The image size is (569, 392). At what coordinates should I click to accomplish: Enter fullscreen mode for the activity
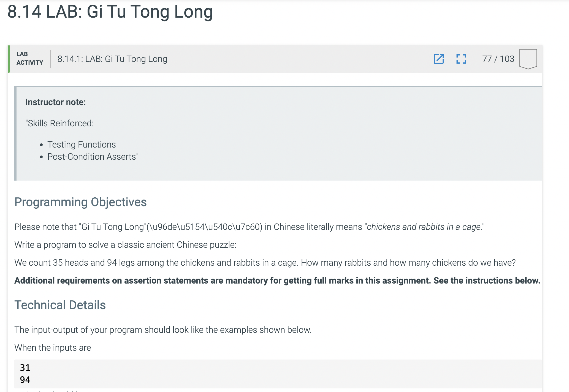[461, 59]
